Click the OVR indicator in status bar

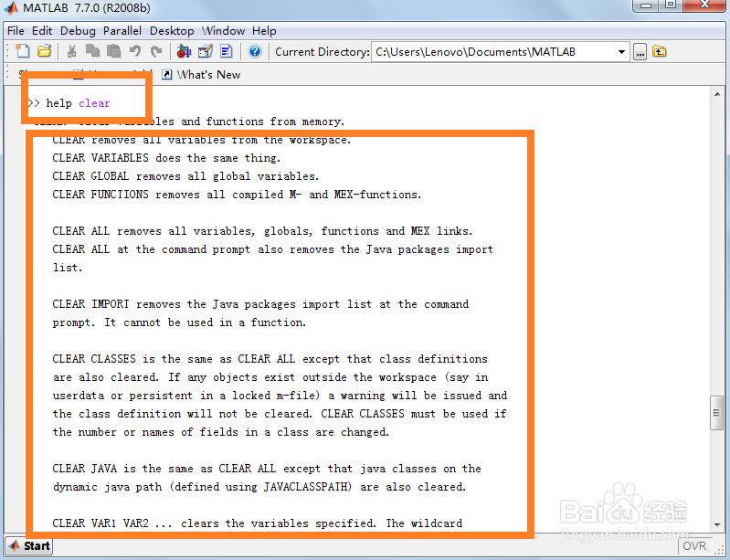[694, 545]
